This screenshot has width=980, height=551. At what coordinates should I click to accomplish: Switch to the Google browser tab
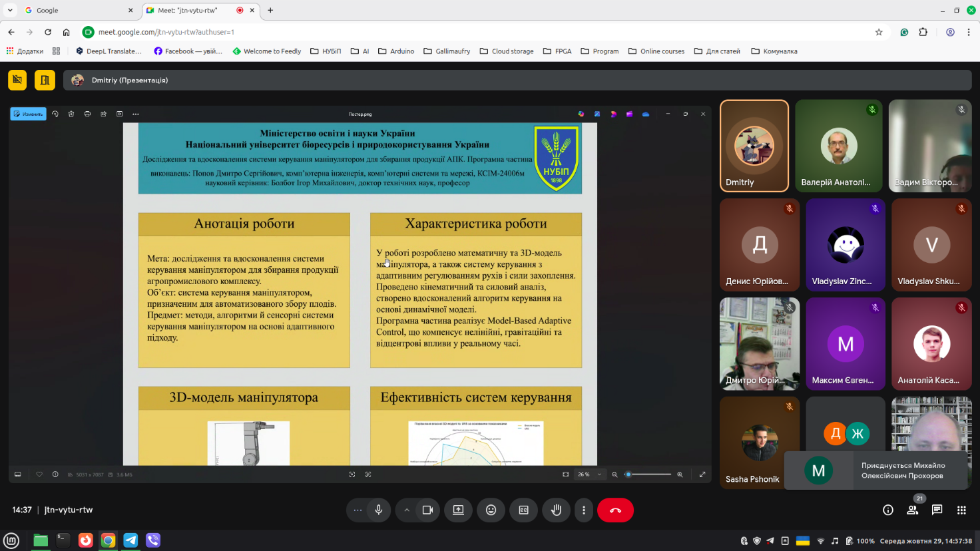(x=77, y=10)
